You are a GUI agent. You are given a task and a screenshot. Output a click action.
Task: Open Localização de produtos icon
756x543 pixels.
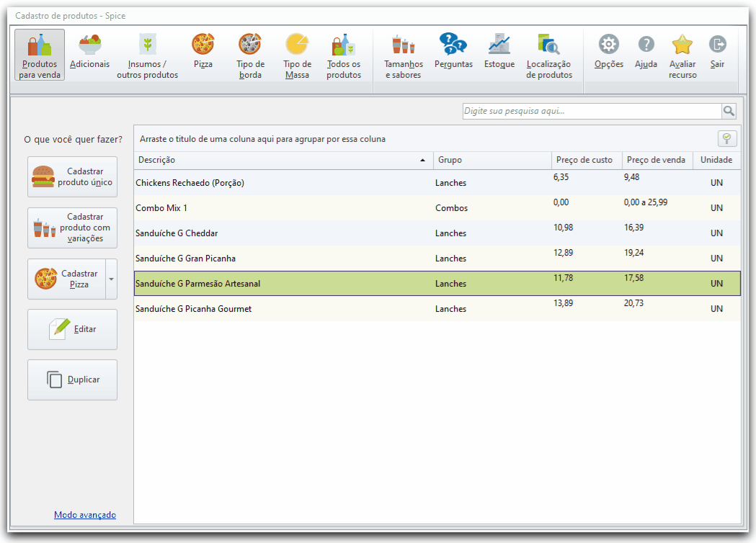[x=548, y=45]
